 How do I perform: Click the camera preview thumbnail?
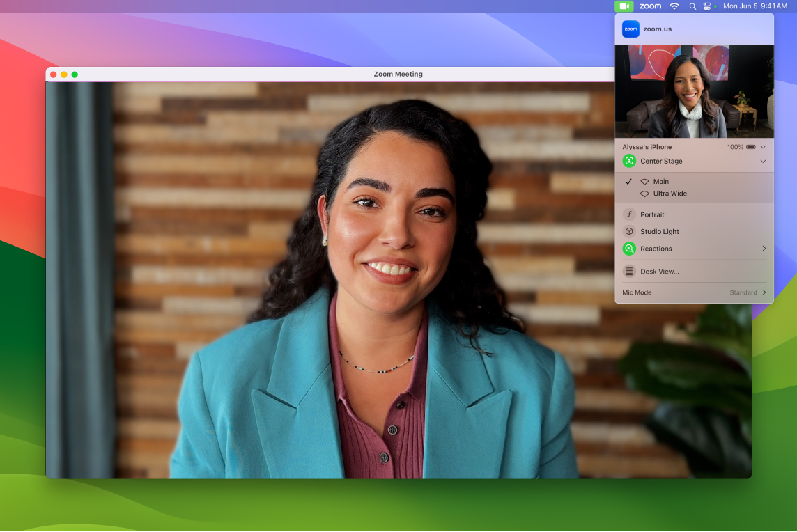pos(694,91)
